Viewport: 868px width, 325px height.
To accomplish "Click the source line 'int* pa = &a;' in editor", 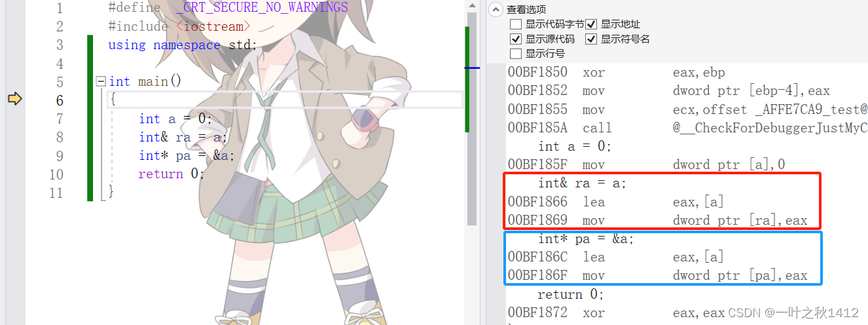I will pyautogui.click(x=187, y=156).
